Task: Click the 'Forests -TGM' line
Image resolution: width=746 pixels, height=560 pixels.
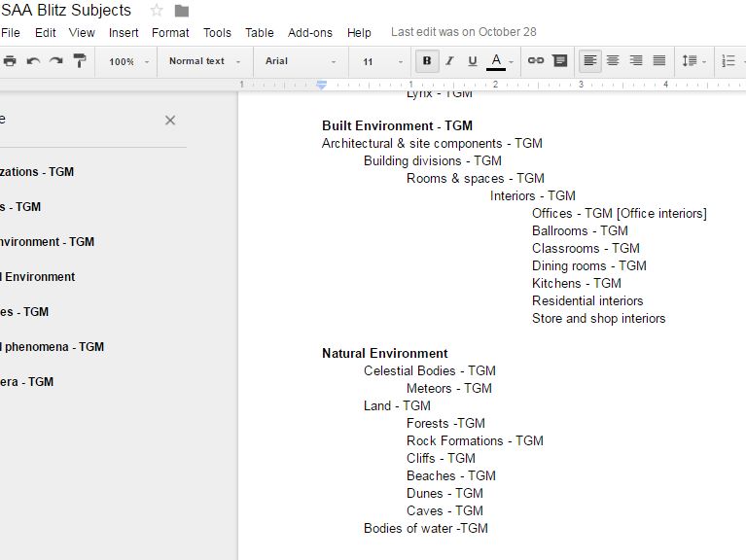Action: coord(445,423)
